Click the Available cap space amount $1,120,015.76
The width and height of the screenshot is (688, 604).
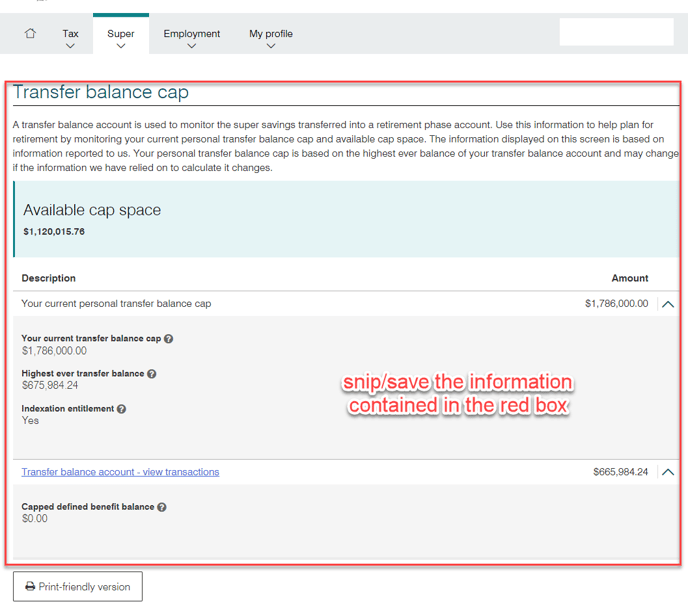[x=54, y=232]
